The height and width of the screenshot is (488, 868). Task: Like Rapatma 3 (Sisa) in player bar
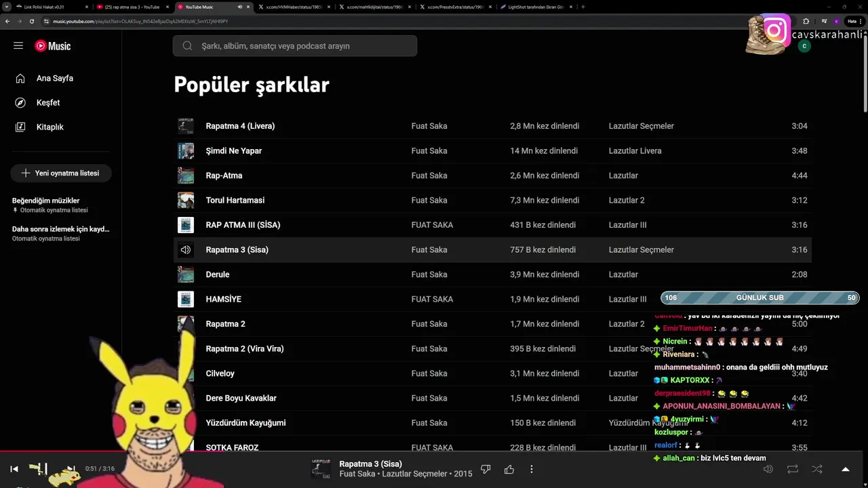click(509, 469)
